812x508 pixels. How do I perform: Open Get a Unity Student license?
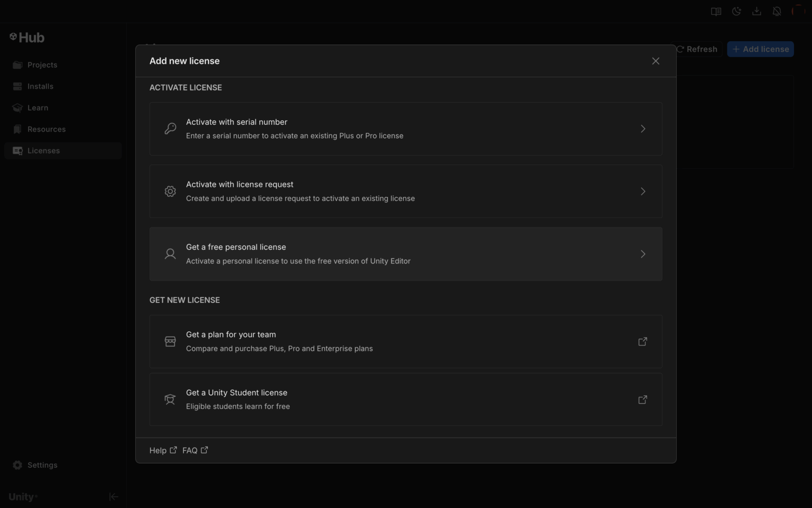pyautogui.click(x=405, y=400)
